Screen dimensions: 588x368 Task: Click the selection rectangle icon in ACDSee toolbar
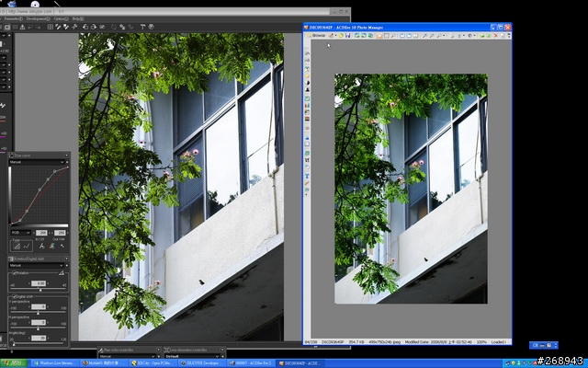[386, 36]
